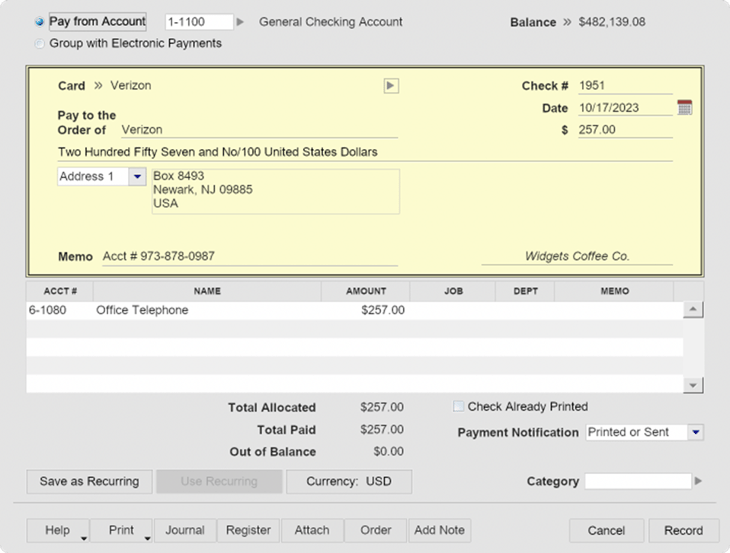Select Pay from Account radio button
The height and width of the screenshot is (553, 730).
(x=39, y=22)
